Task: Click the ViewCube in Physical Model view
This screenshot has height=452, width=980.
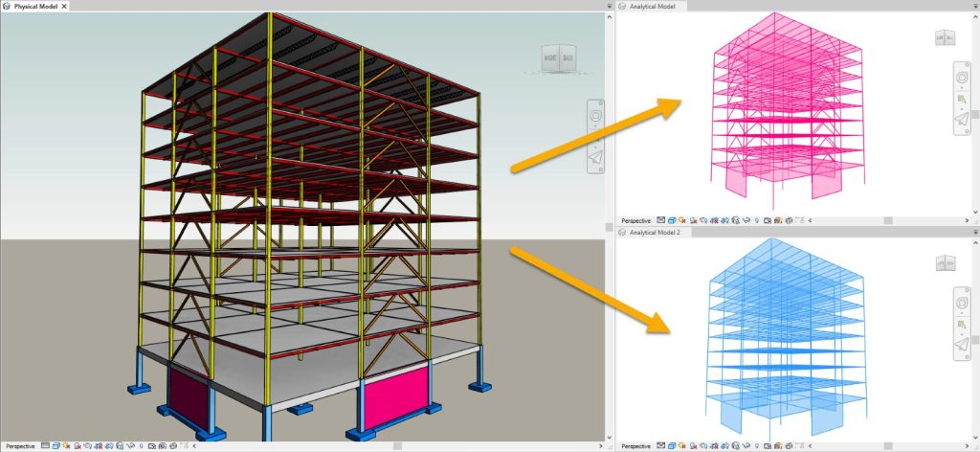Action: (x=559, y=58)
